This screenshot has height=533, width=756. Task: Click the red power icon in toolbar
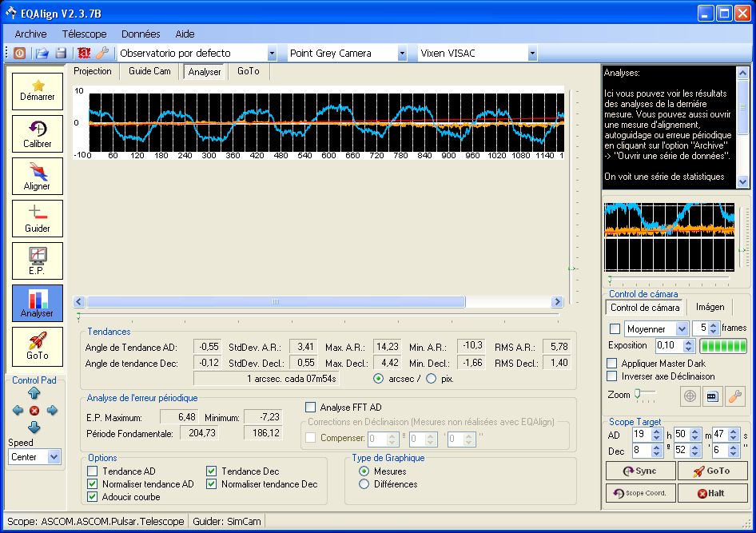tap(19, 53)
